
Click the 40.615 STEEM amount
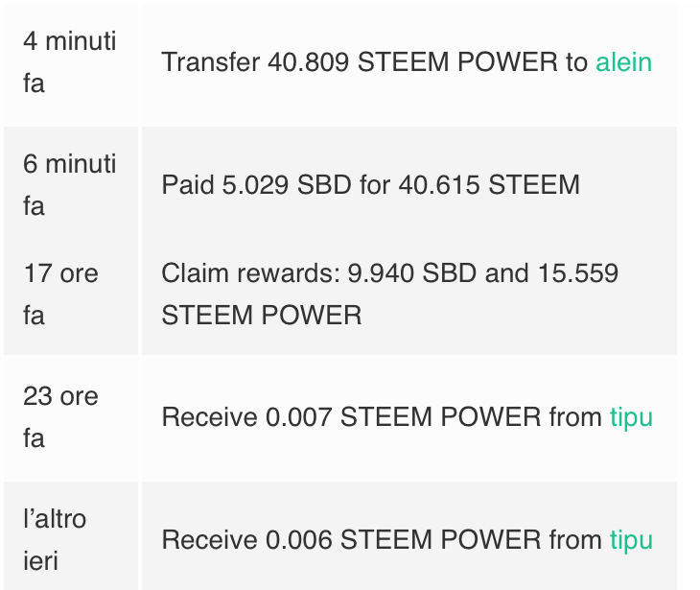(489, 184)
